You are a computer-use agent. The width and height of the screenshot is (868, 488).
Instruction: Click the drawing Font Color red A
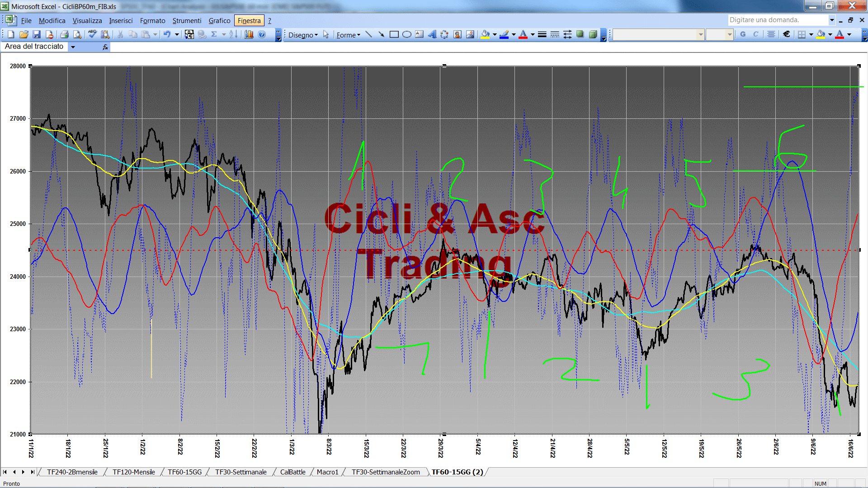click(x=524, y=34)
